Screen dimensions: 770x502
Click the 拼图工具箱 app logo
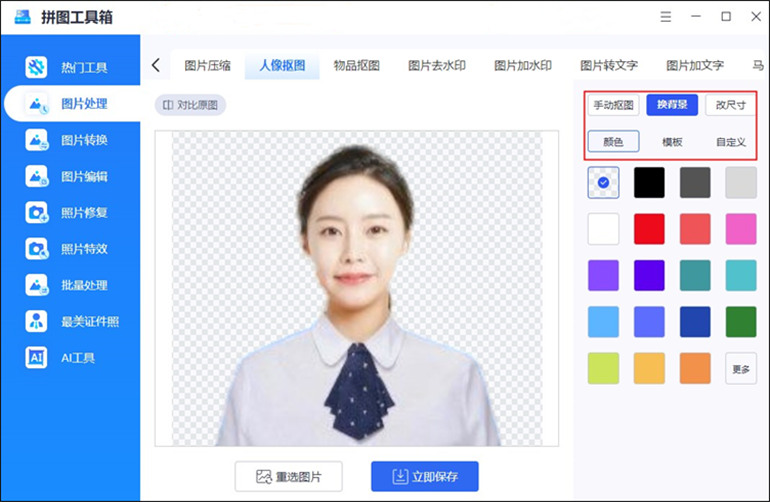tap(23, 17)
